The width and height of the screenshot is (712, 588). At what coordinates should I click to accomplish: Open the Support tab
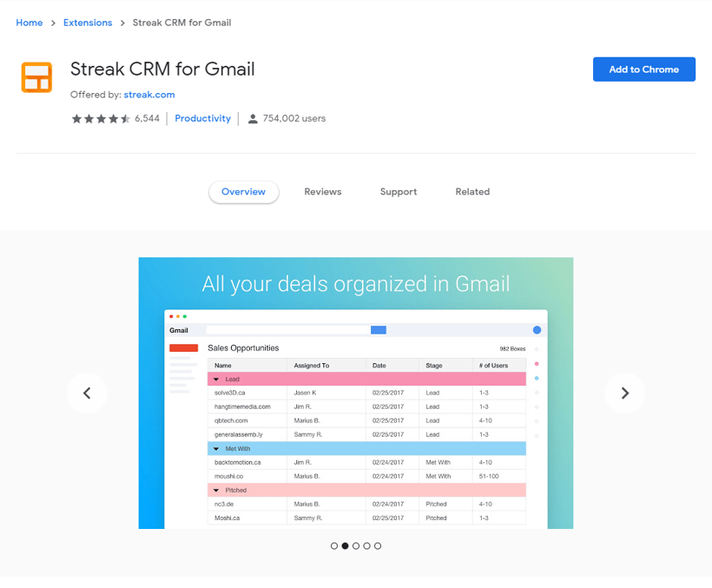coord(398,192)
